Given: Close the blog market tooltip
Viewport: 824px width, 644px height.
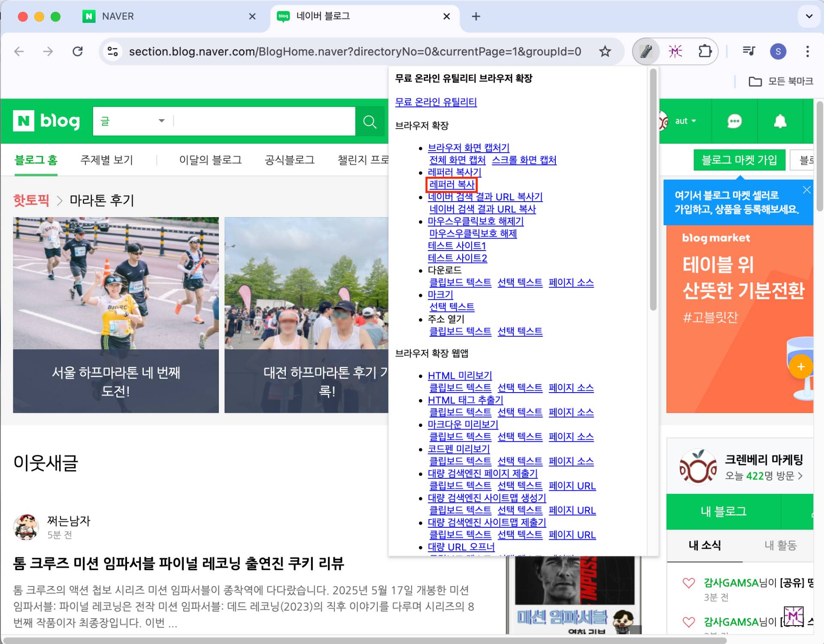Looking at the screenshot, I should click(x=806, y=190).
